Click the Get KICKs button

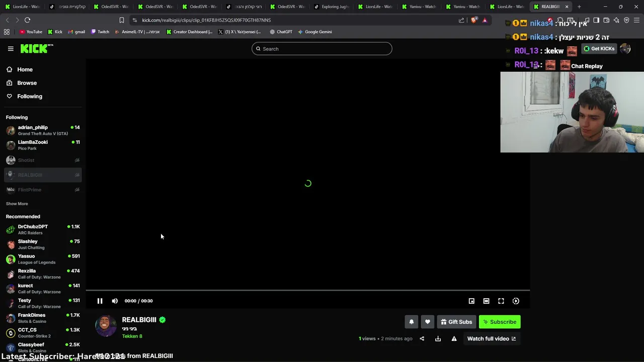599,49
